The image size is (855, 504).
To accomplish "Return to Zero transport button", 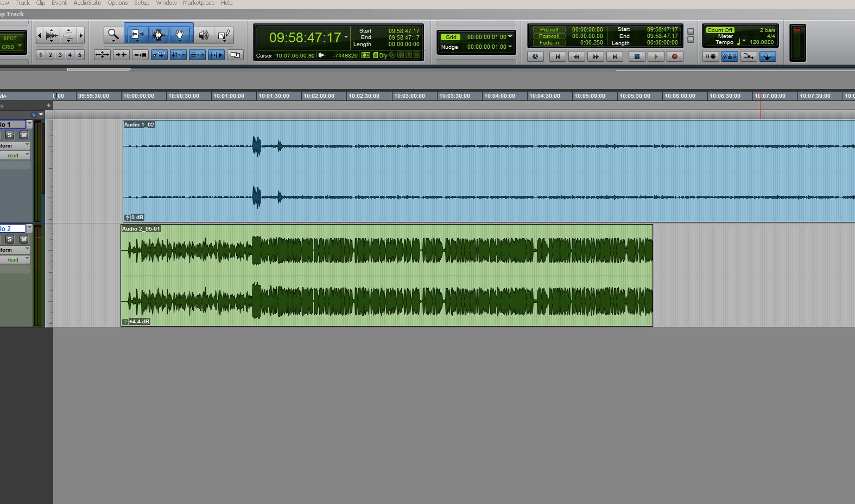I will click(x=558, y=56).
